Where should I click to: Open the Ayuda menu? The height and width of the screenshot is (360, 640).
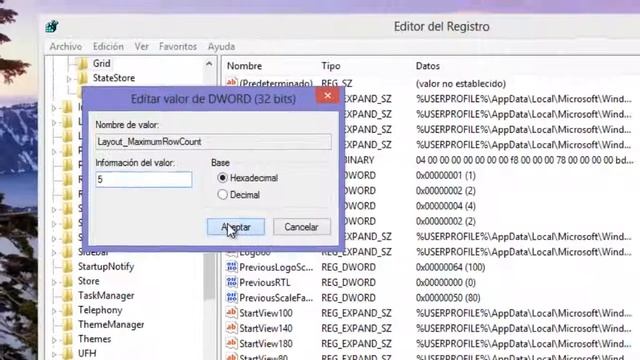221,47
